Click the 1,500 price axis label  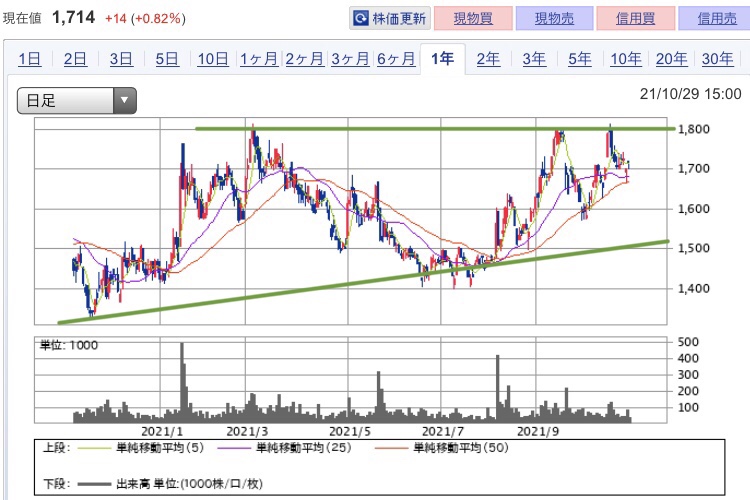694,248
